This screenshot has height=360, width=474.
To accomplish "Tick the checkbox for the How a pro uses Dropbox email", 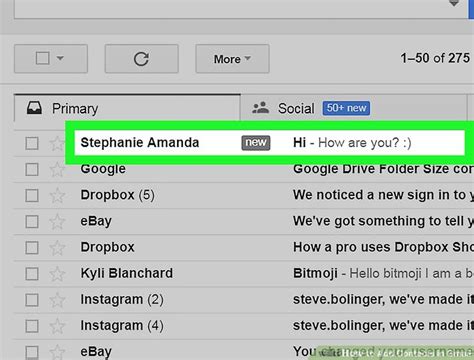I will click(32, 248).
